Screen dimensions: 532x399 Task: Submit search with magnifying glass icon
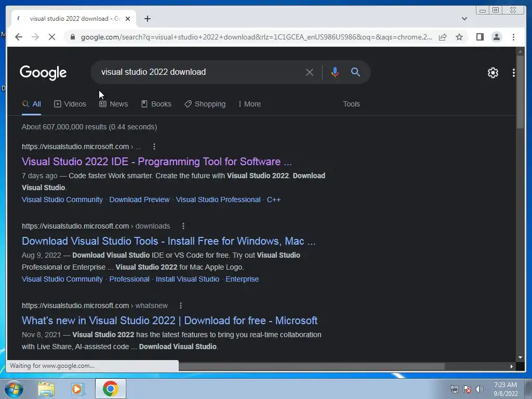355,72
